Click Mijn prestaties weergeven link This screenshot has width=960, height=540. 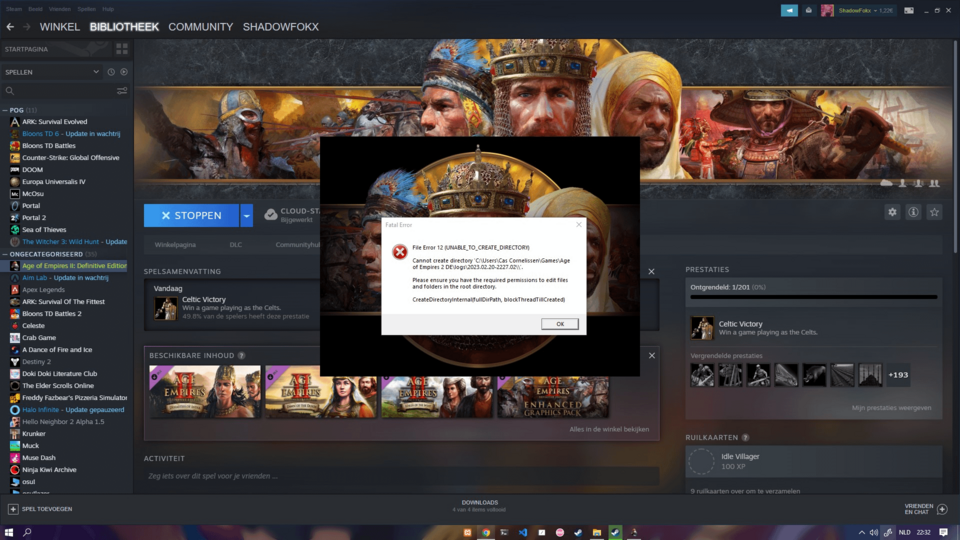891,408
